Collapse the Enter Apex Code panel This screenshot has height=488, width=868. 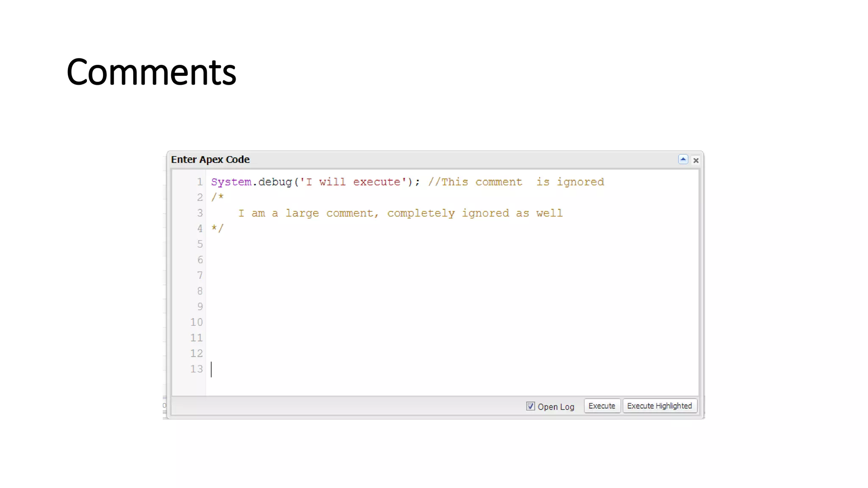point(683,160)
